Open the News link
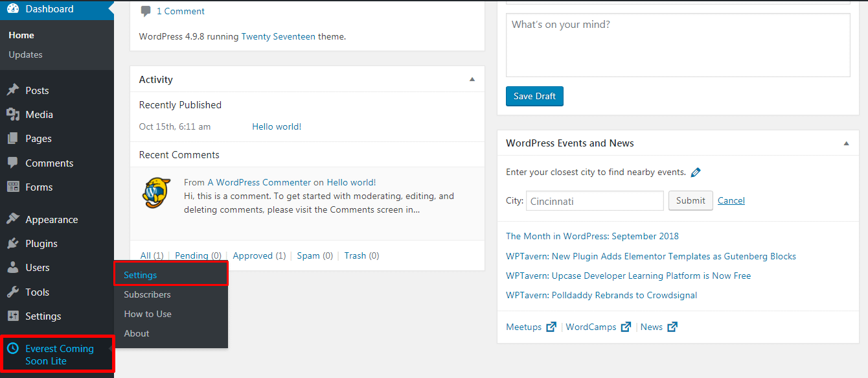Screen dimensions: 868x378 (x=652, y=327)
